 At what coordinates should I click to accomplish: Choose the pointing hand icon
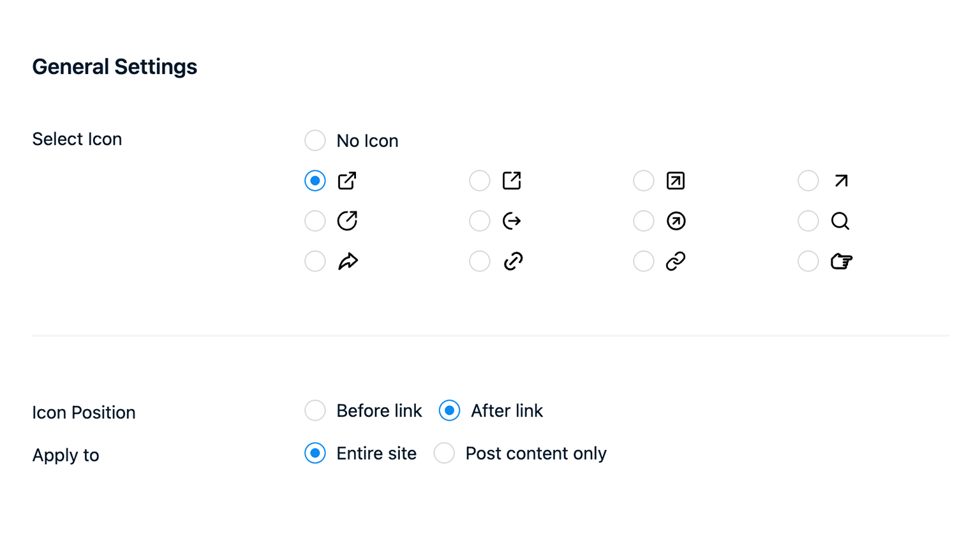(x=808, y=261)
